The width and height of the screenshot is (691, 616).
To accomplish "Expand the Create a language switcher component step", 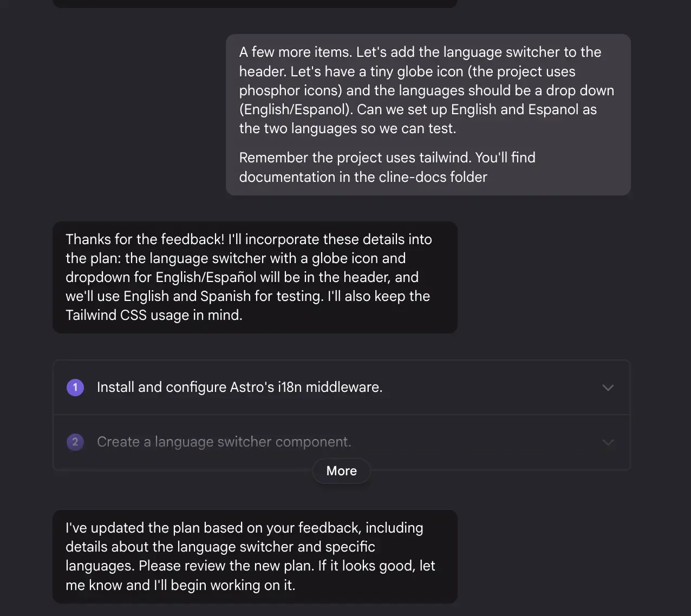I will pyautogui.click(x=608, y=442).
